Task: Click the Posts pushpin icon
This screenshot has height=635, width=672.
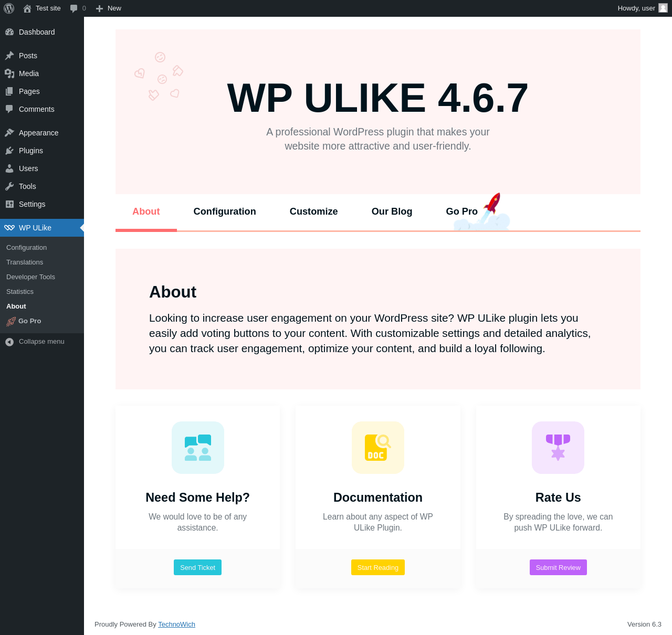Action: pyautogui.click(x=9, y=56)
